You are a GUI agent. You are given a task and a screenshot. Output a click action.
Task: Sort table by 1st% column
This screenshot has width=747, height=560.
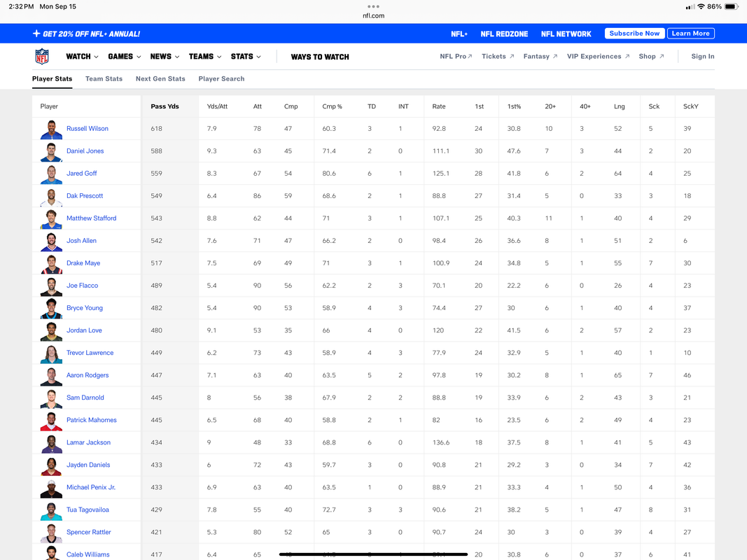pos(514,106)
